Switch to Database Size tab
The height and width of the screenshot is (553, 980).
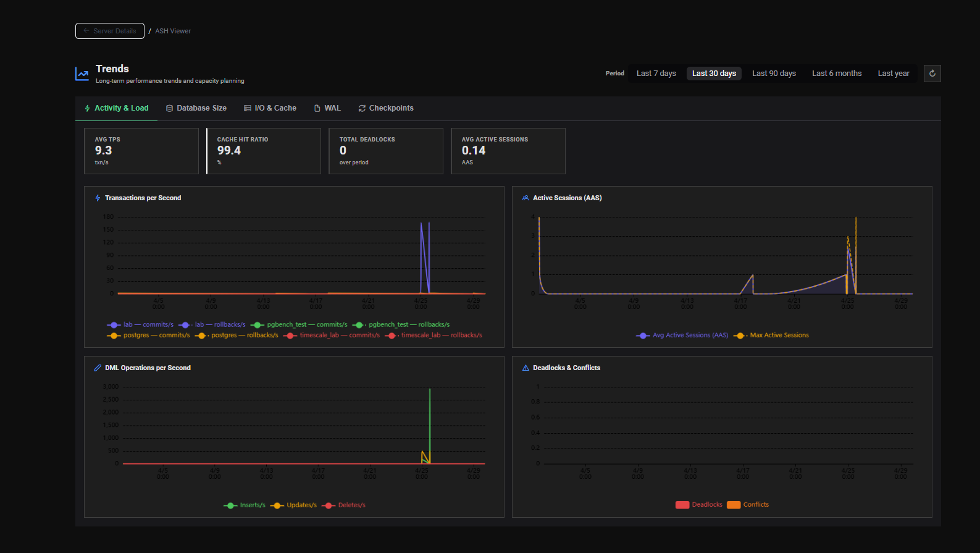pos(196,108)
